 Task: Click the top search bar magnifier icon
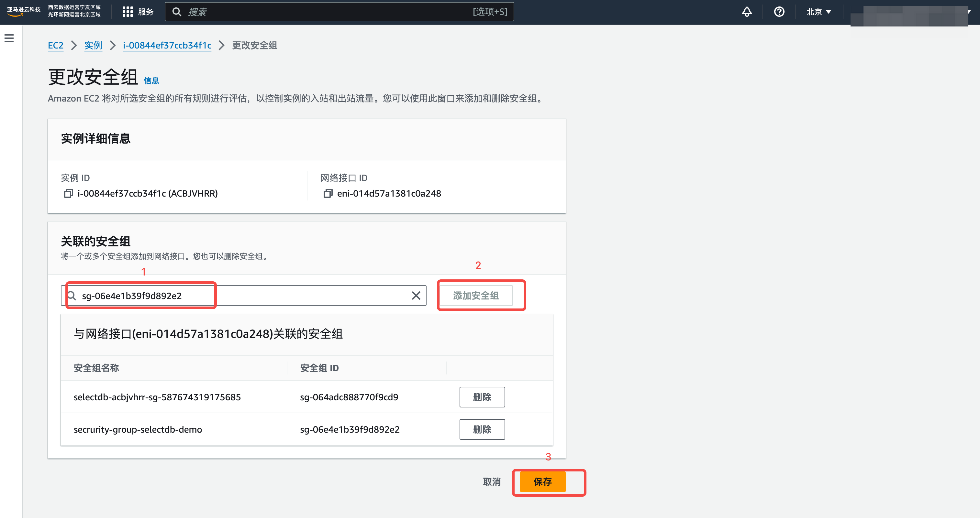tap(176, 12)
